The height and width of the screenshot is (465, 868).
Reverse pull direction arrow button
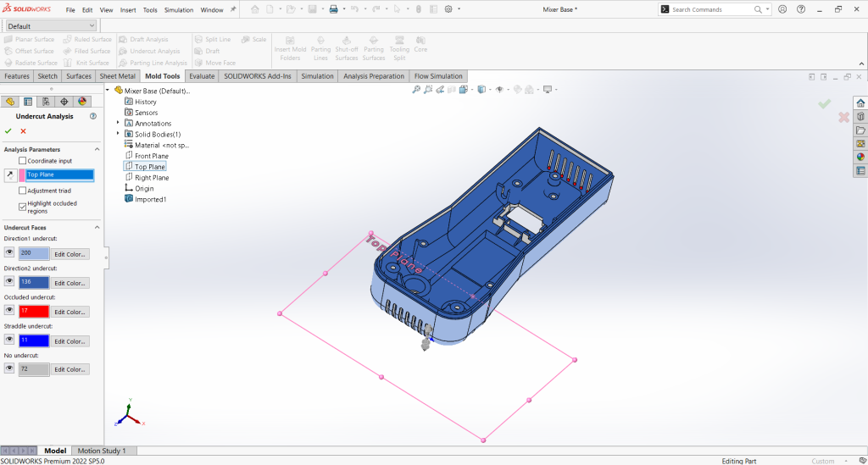pyautogui.click(x=10, y=175)
